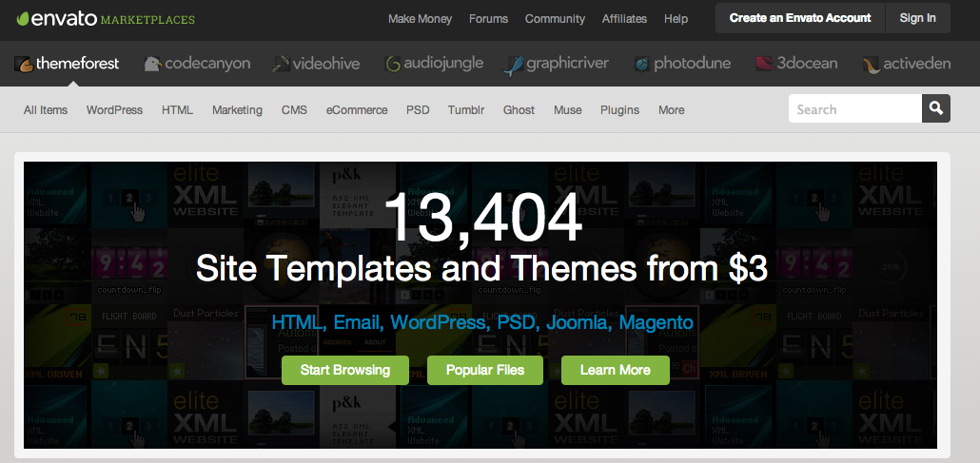The height and width of the screenshot is (463, 980).
Task: Click 'Site Templates and Themes from $3' text
Action: click(481, 269)
